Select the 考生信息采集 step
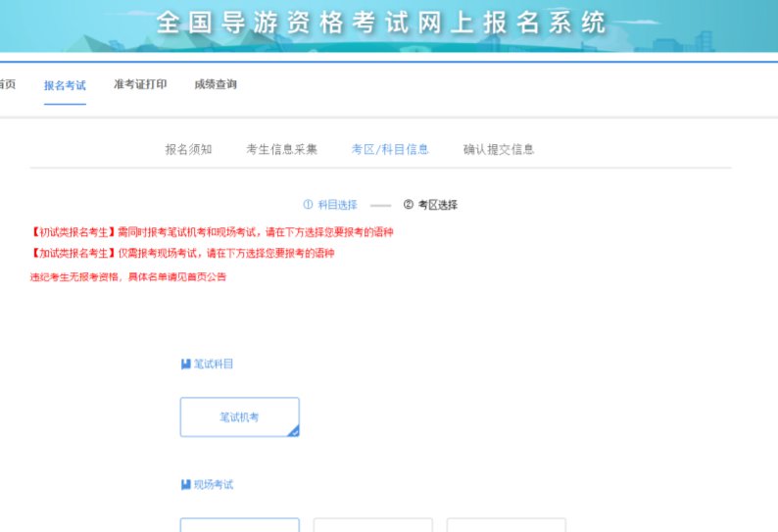 282,149
